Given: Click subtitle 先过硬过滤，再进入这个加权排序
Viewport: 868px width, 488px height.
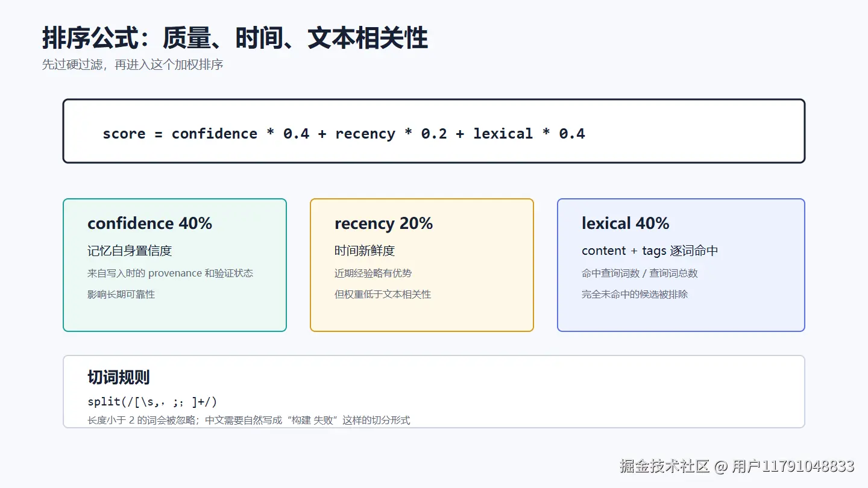Looking at the screenshot, I should coord(133,64).
